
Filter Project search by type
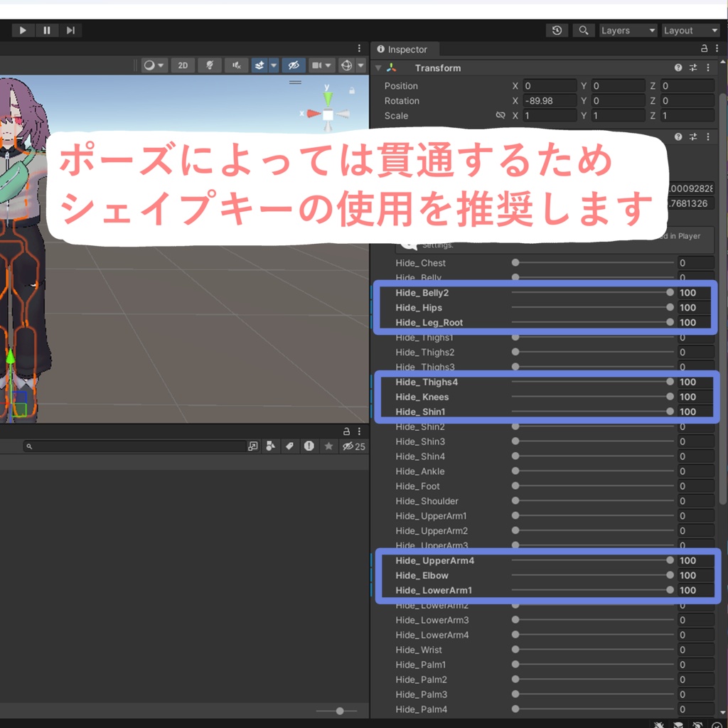click(271, 446)
